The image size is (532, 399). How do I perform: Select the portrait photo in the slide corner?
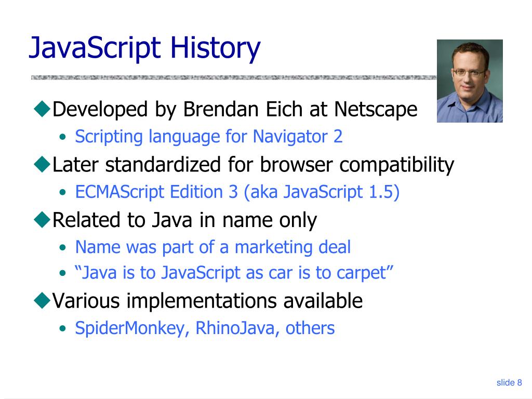point(470,81)
